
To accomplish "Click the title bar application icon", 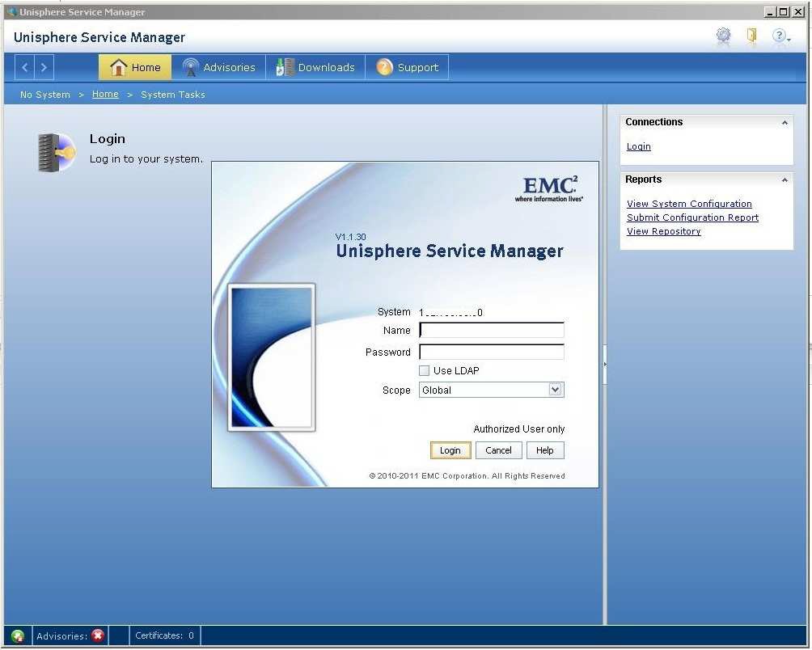I will click(x=12, y=11).
